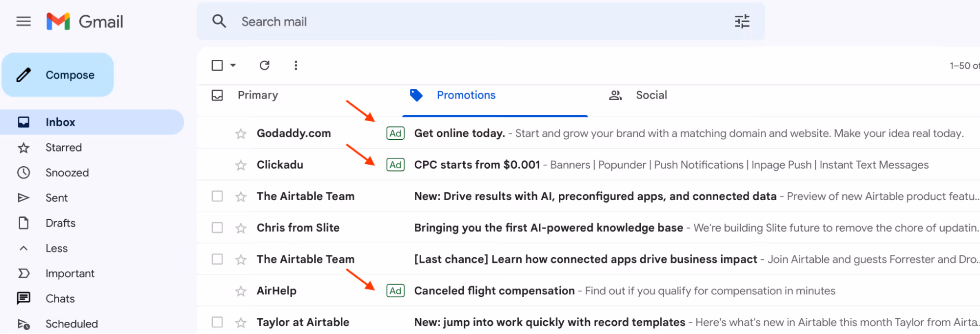The height and width of the screenshot is (334, 980).
Task: Open the main menu hamburger icon
Action: [24, 22]
